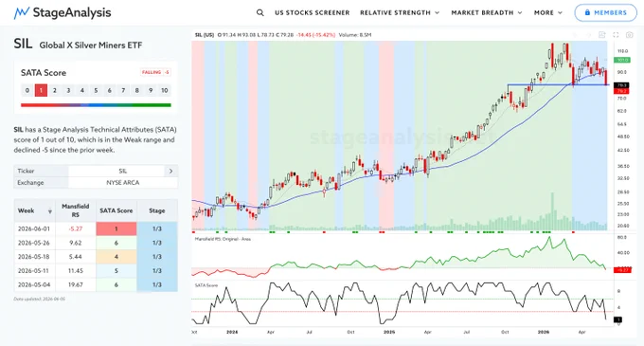Image resolution: width=644 pixels, height=346 pixels.
Task: Take a chart snapshot with camera icon
Action: tap(629, 35)
